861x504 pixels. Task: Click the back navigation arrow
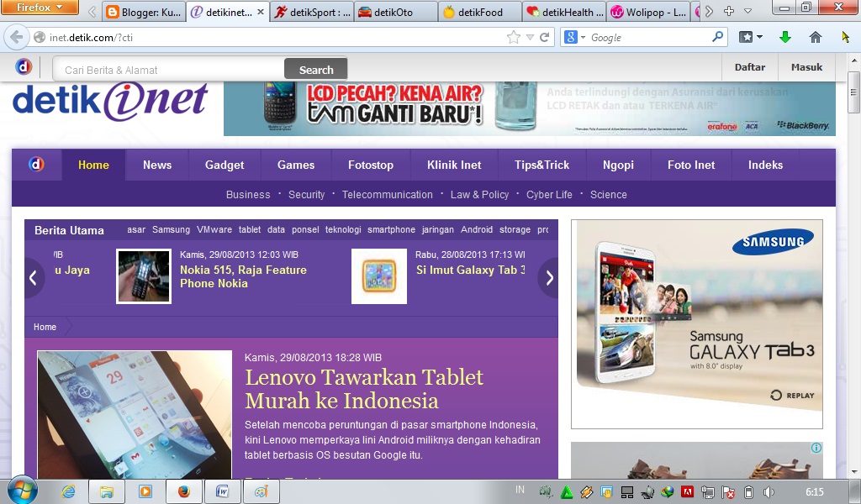pos(17,37)
